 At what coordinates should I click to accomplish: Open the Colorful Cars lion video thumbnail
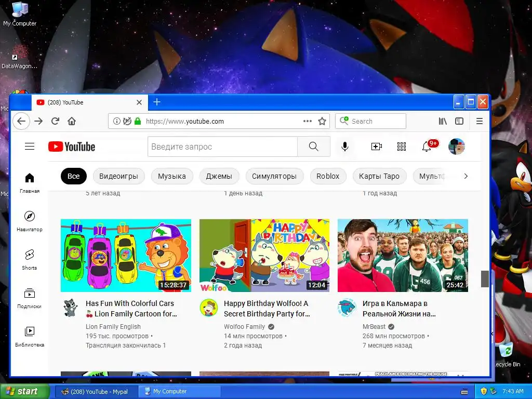click(126, 256)
